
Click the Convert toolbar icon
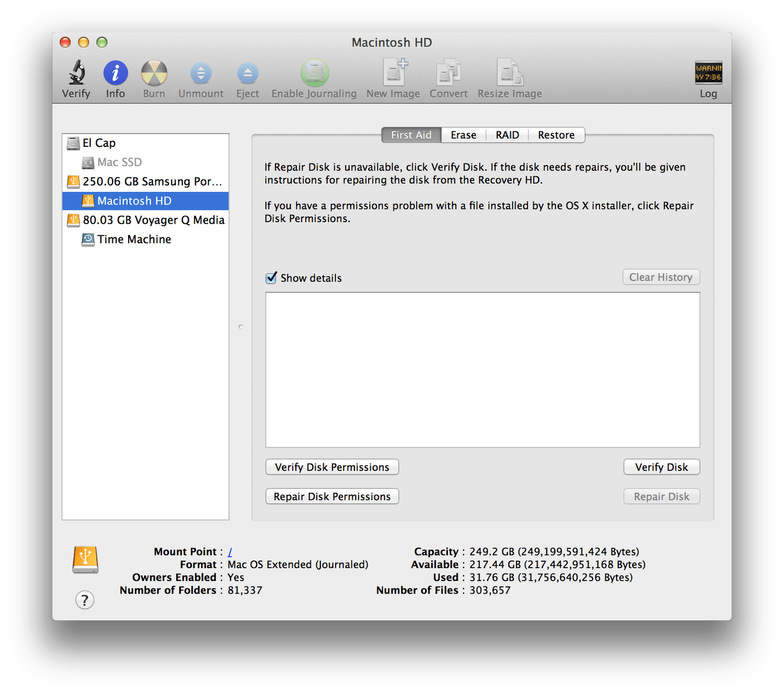click(448, 72)
